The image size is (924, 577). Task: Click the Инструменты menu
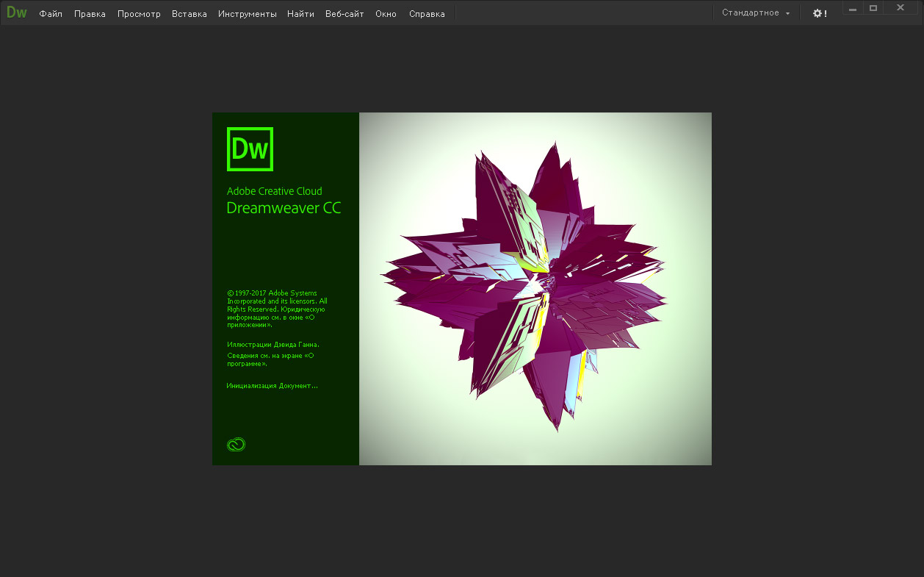(247, 14)
